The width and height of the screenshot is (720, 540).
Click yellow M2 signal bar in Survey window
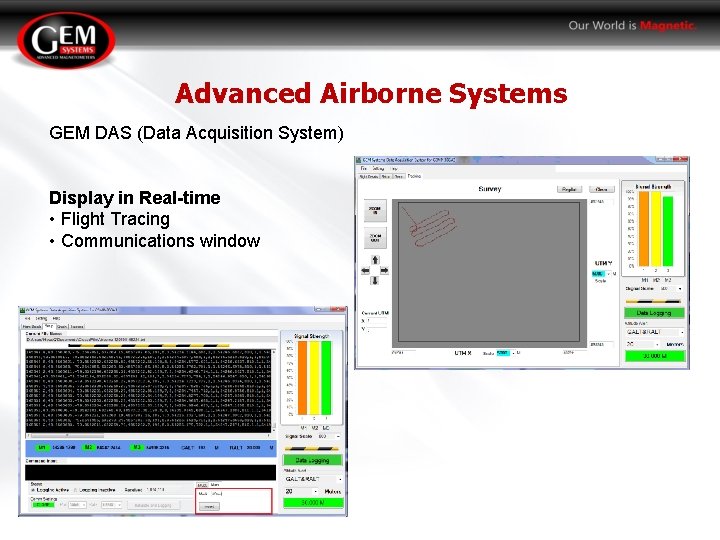pos(656,229)
